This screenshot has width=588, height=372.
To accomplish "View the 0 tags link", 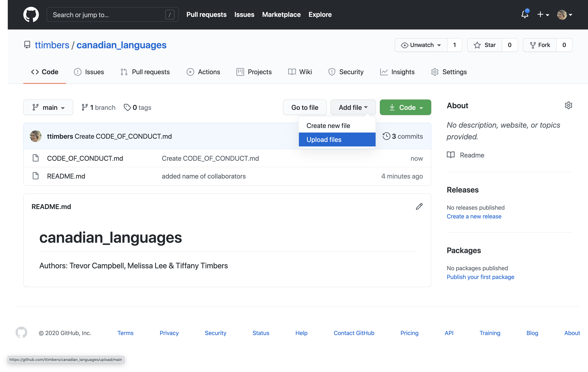I will [137, 108].
